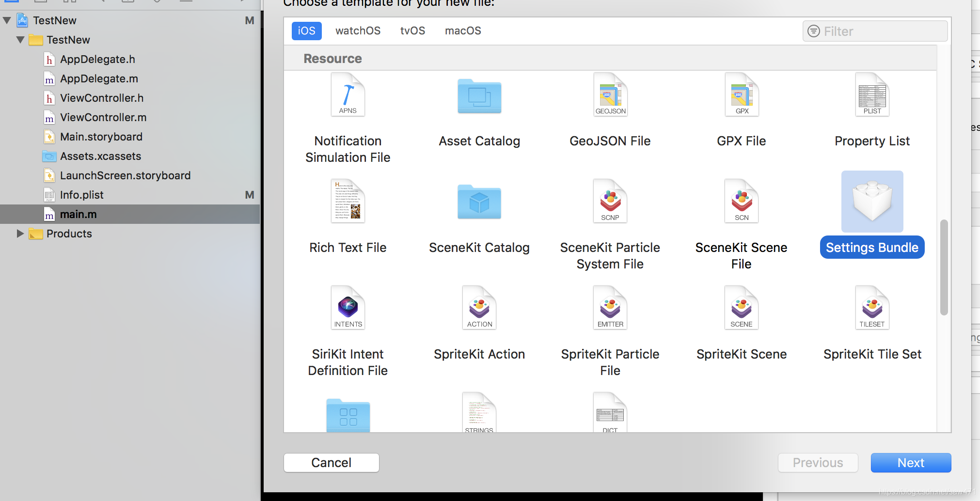Choose the Rich Text File template

point(348,217)
